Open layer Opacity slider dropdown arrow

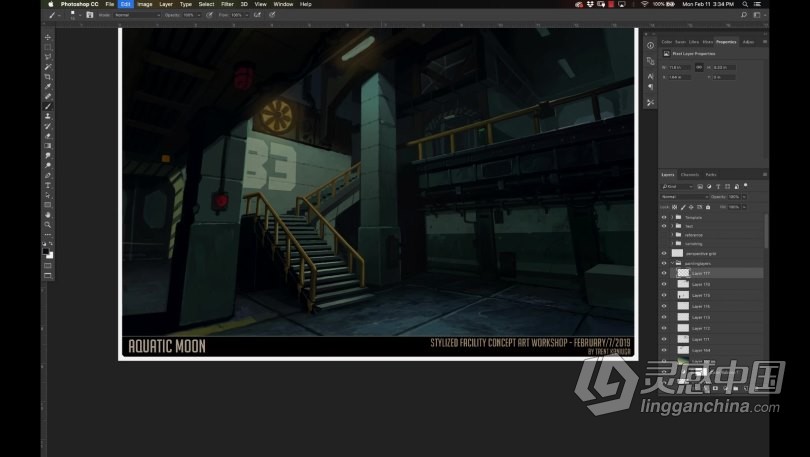click(744, 197)
